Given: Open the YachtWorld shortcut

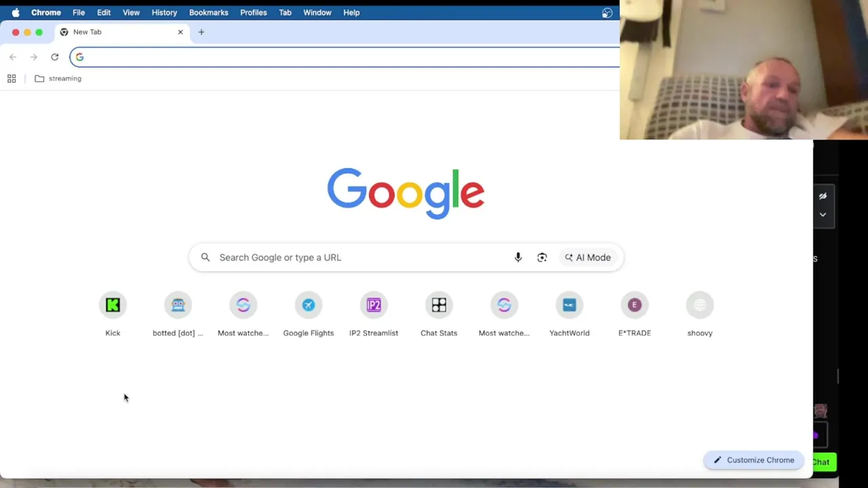Looking at the screenshot, I should (569, 314).
